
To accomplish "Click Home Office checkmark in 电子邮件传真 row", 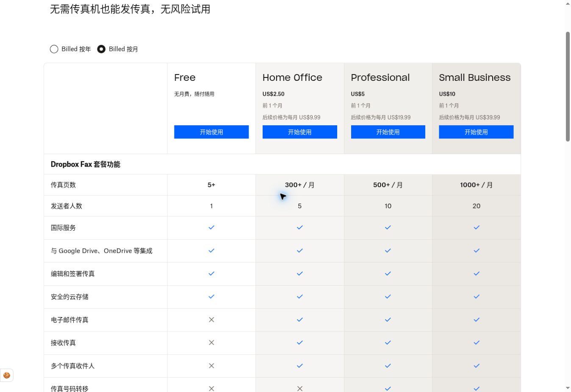I will pyautogui.click(x=300, y=320).
